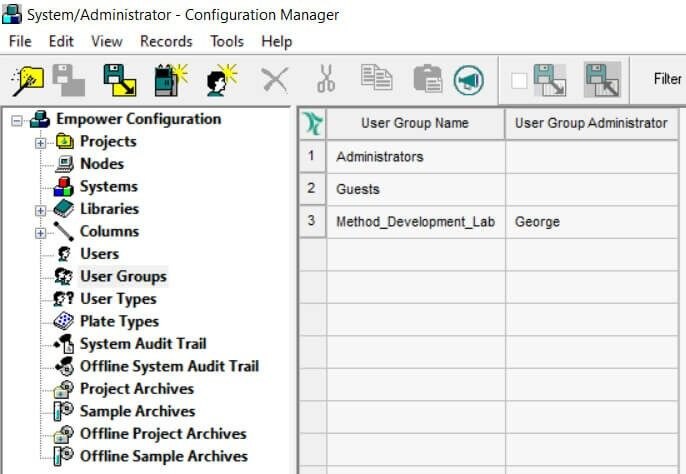Open the Records menu
This screenshot has width=686, height=474.
[x=166, y=41]
